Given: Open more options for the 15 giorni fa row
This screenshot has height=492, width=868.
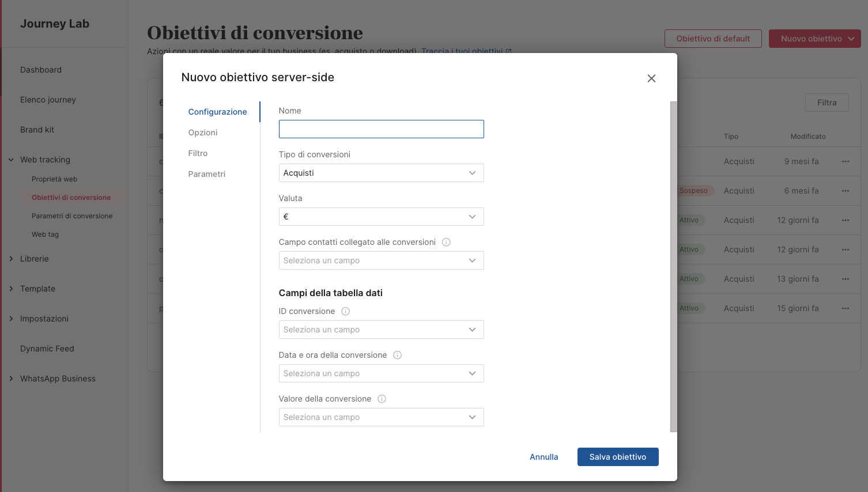Looking at the screenshot, I should click(x=845, y=308).
